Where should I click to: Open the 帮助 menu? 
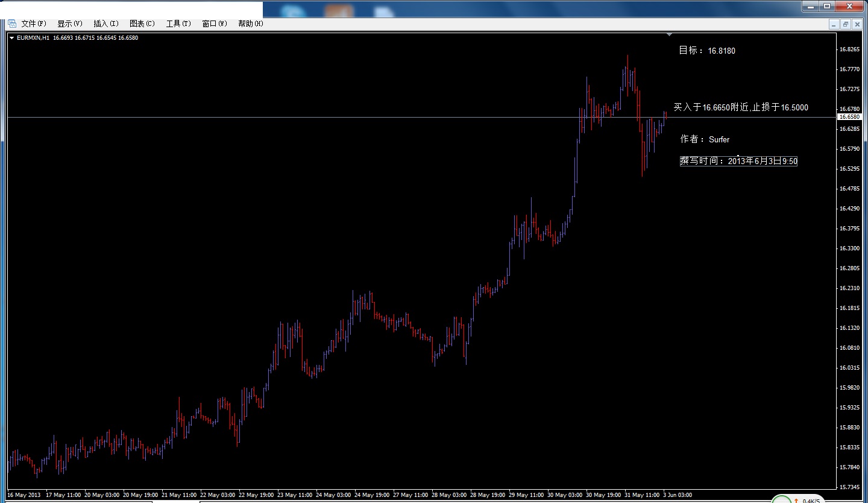250,24
